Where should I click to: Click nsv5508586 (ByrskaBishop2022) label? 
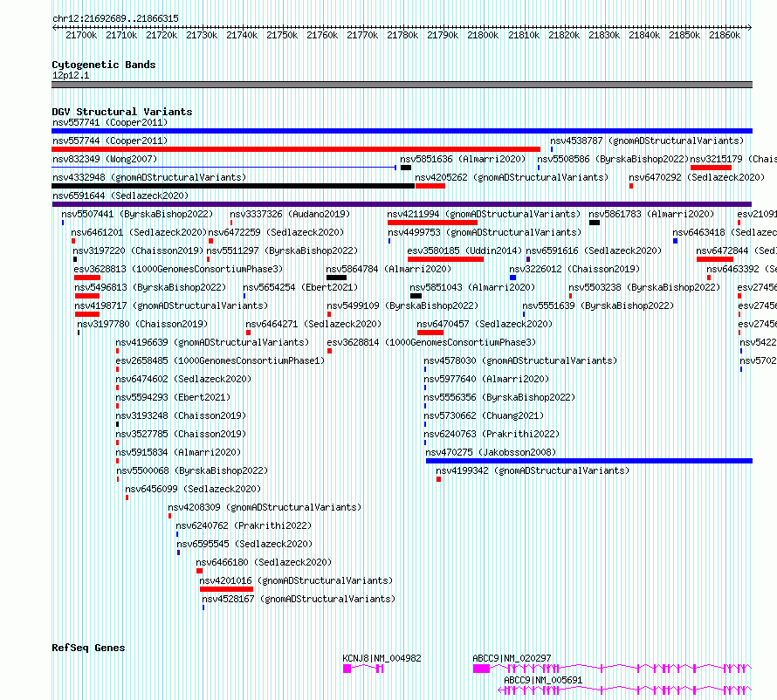coord(613,159)
